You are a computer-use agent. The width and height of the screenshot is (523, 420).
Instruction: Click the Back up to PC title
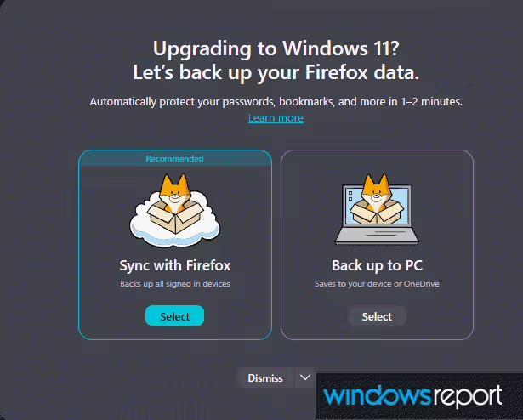(x=377, y=265)
